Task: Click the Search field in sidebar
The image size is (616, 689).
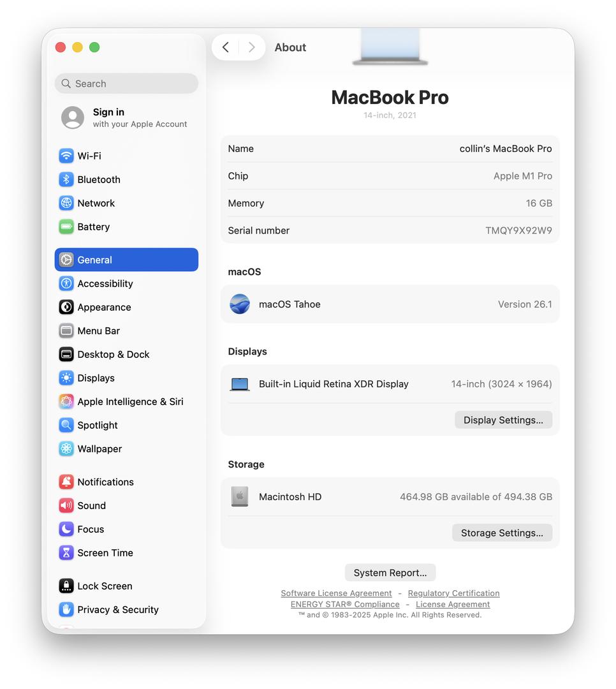Action: click(126, 84)
